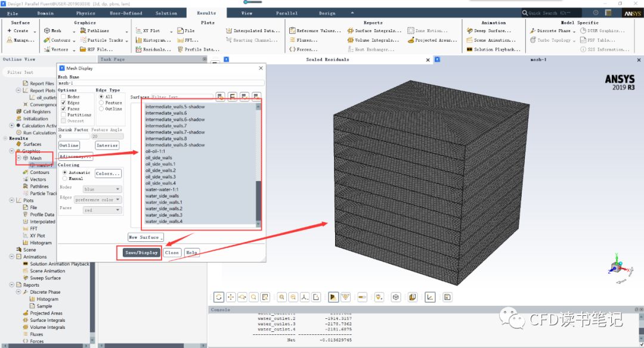
Task: Select the All edge type radio
Action: click(x=101, y=97)
